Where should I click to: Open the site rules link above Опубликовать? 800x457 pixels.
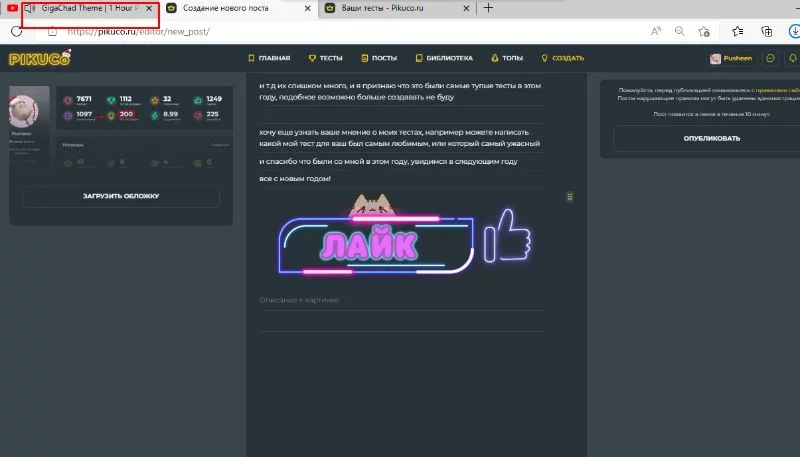click(x=778, y=90)
